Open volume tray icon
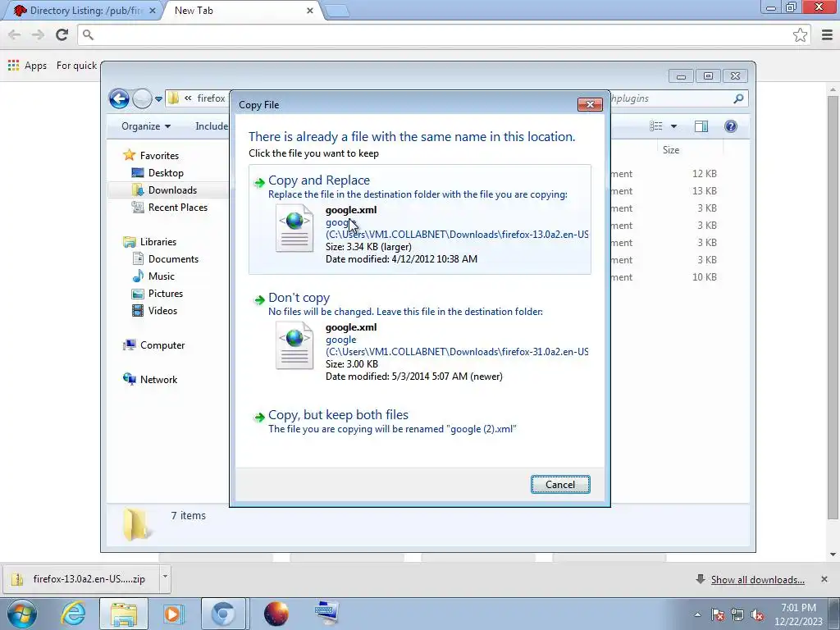The height and width of the screenshot is (630, 840). [x=757, y=614]
